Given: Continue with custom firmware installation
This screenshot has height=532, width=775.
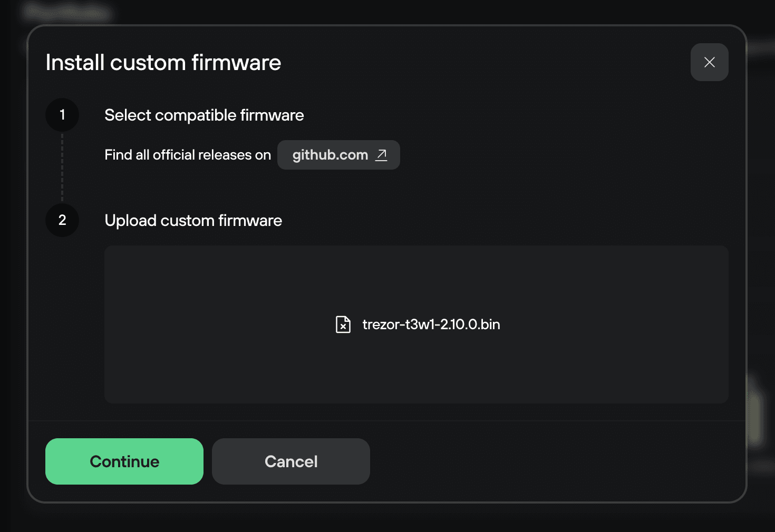Looking at the screenshot, I should [x=124, y=461].
